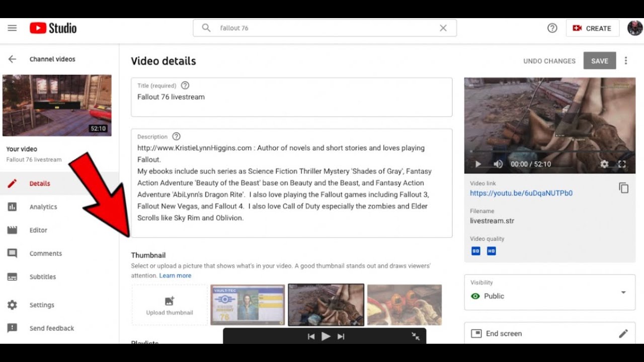Open the Visibility dropdown
The height and width of the screenshot is (362, 644).
pyautogui.click(x=550, y=292)
